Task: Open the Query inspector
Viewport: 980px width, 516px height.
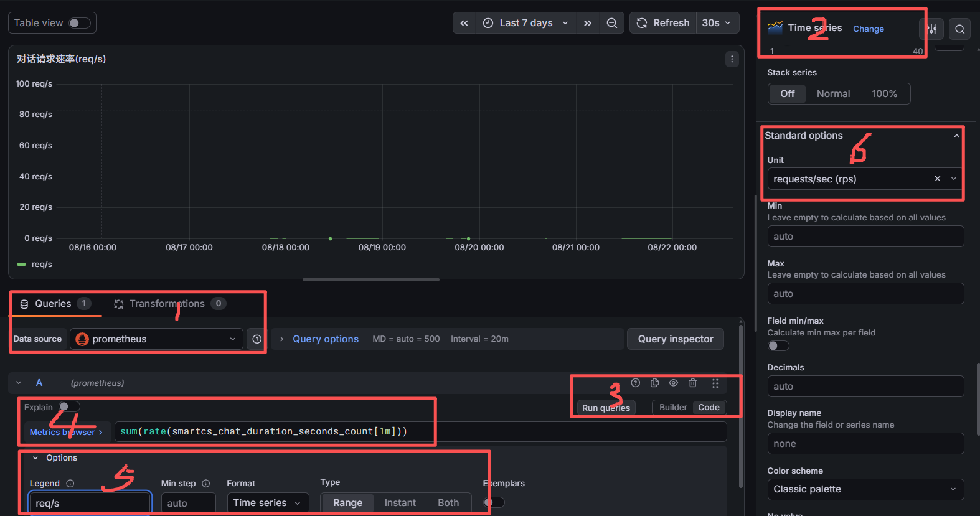Action: [x=676, y=339]
